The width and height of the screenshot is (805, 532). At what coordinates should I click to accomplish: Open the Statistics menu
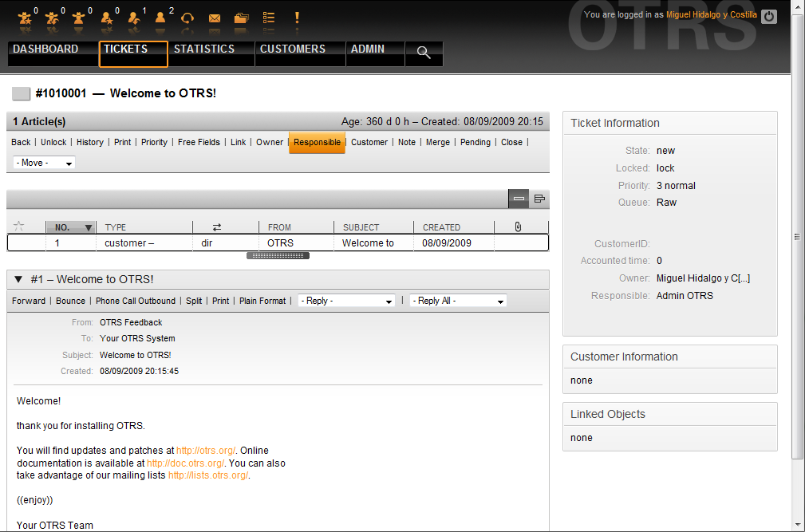[204, 49]
